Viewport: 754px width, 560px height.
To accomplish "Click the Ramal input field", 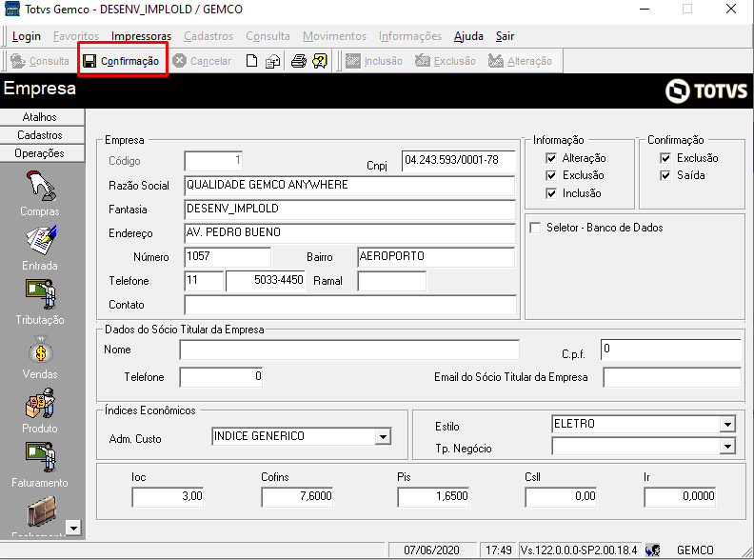I will pos(391,281).
